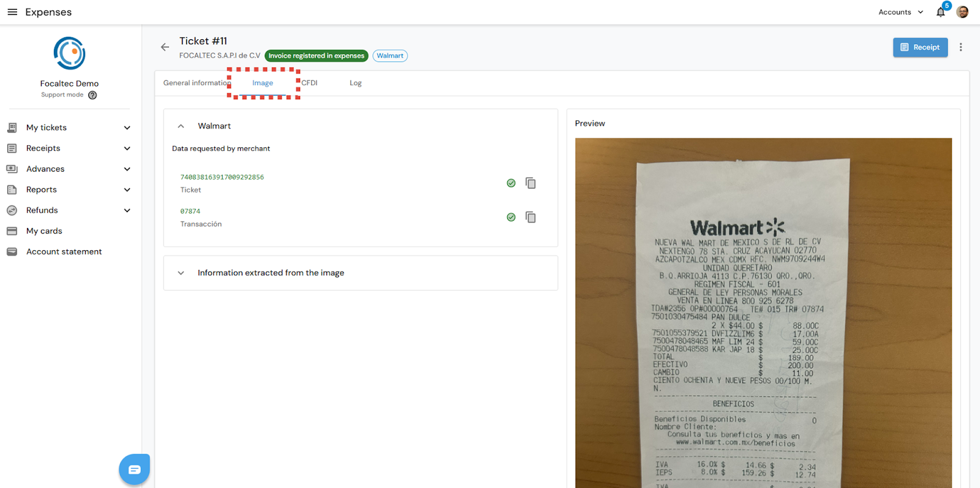
Task: Open the three-dot more options menu
Action: coord(960,47)
